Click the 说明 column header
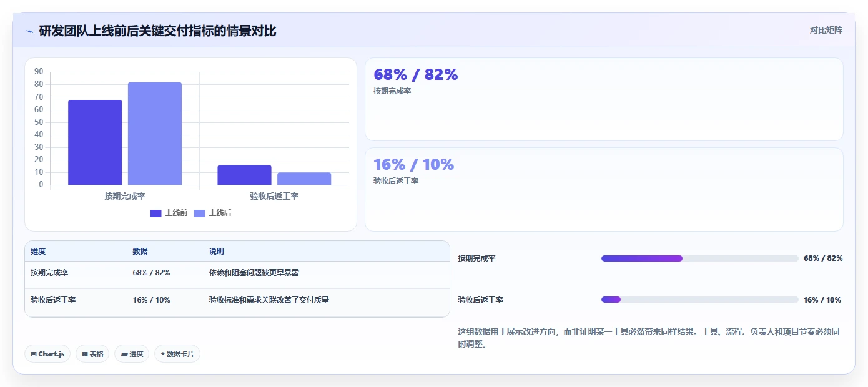This screenshot has width=868, height=387. tap(217, 252)
